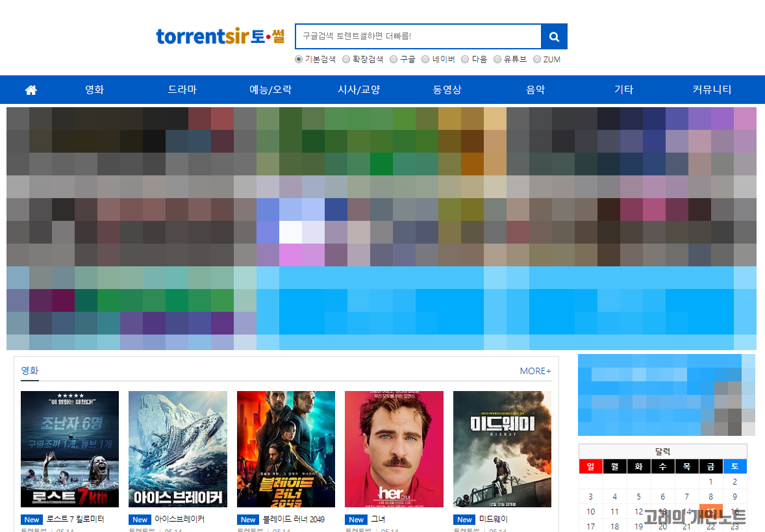Screen dimensions: 765x532
Task: Click New badge beside 아이스브레이커
Action: 140,519
